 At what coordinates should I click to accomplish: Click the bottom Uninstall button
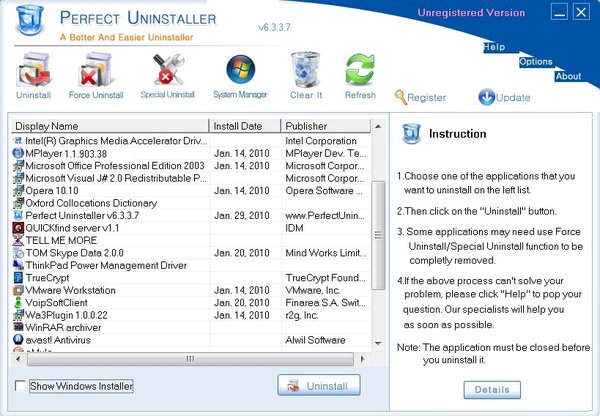(319, 385)
